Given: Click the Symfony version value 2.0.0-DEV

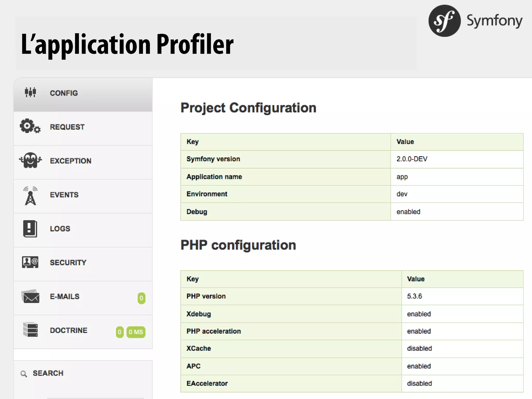Looking at the screenshot, I should (x=412, y=159).
